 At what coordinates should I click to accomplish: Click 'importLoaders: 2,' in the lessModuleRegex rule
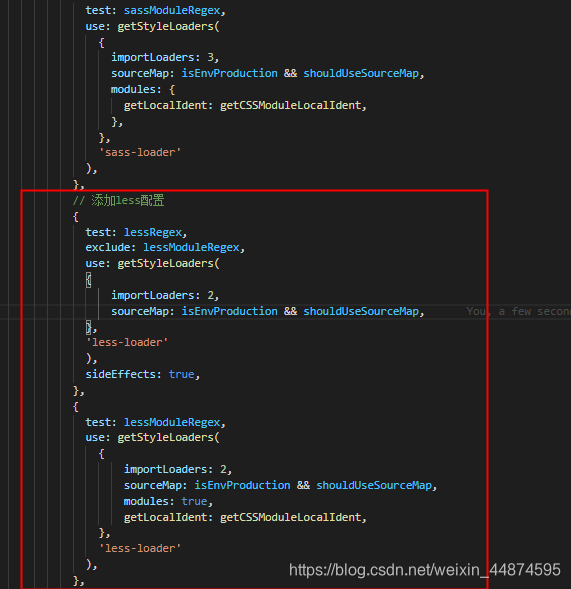[x=178, y=470]
